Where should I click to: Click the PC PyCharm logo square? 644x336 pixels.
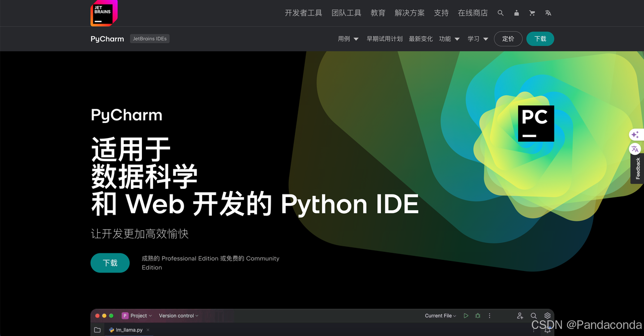tap(536, 123)
